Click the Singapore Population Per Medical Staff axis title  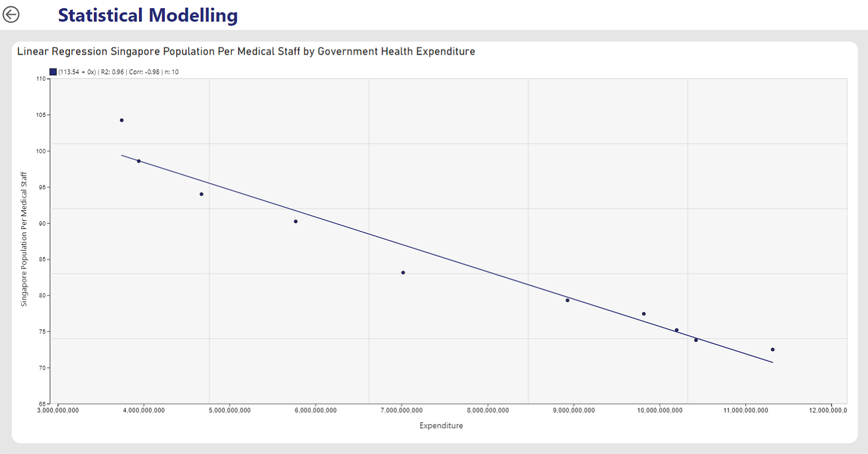[x=24, y=239]
